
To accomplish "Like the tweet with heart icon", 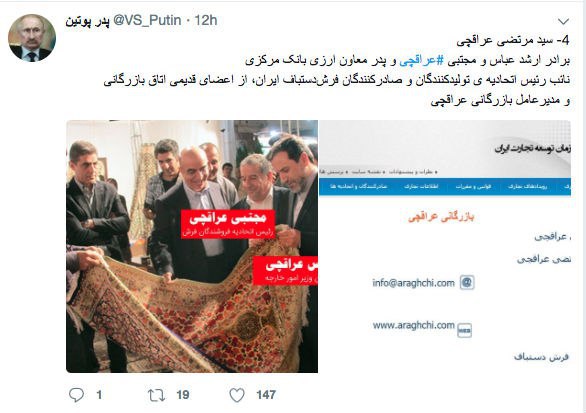I will click(237, 395).
